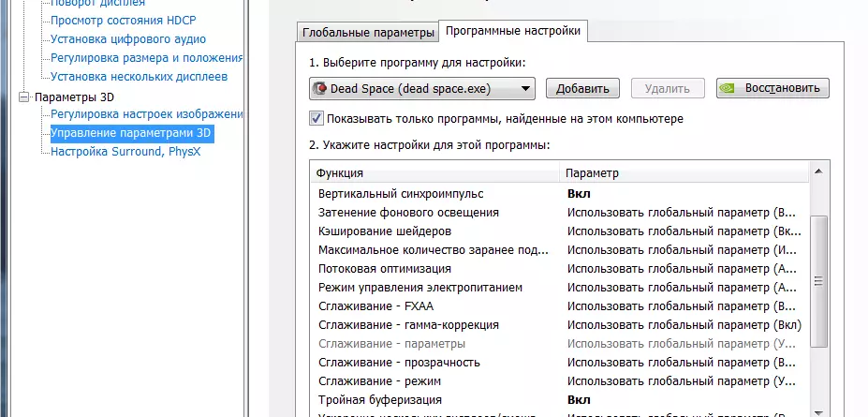This screenshot has height=417, width=868.
Task: Select the Программные настройки tab
Action: click(513, 31)
